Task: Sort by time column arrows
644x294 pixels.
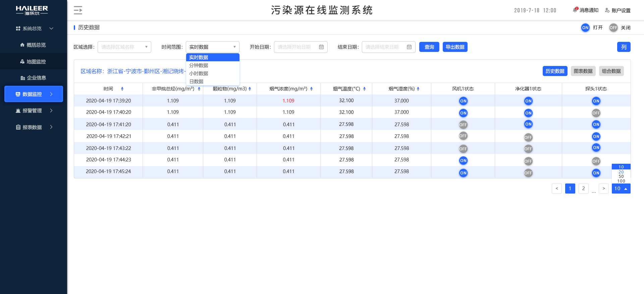Action: pyautogui.click(x=122, y=89)
